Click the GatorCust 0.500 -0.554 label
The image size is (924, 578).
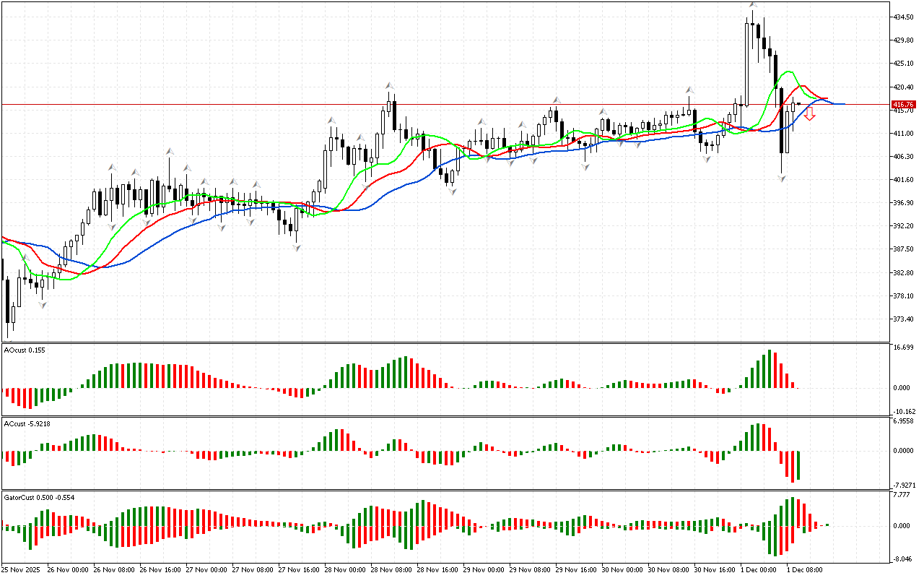click(39, 497)
